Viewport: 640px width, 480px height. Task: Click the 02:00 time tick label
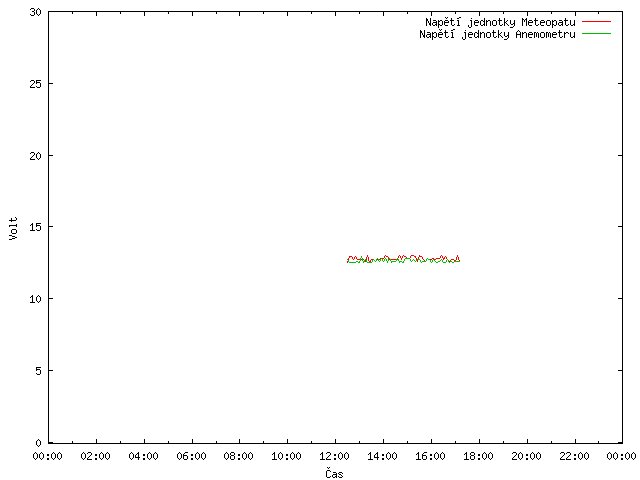[x=96, y=456]
